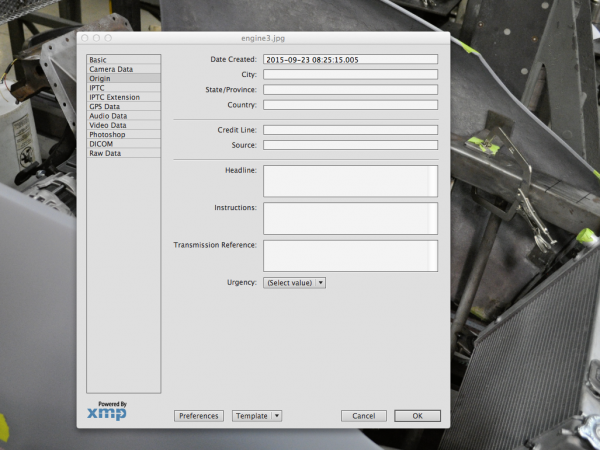Open Raw Data in the sidebar
The image size is (600, 450).
tap(105, 153)
